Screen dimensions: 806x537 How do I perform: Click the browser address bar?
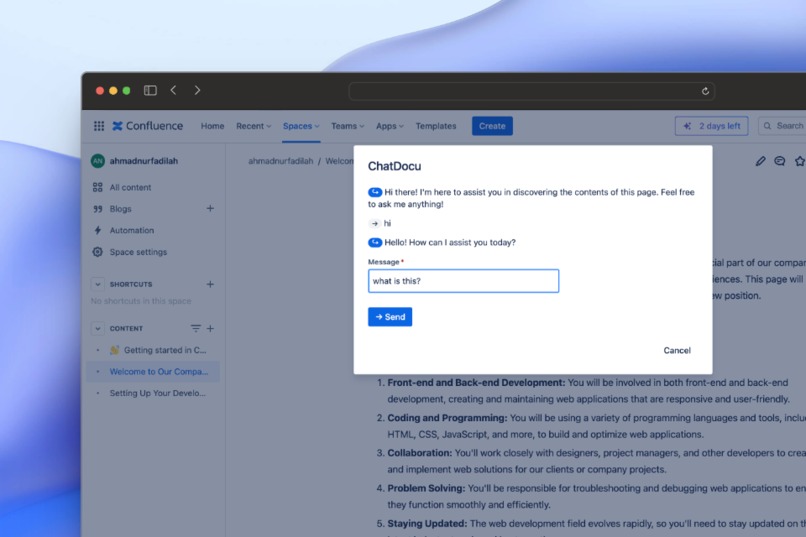coord(532,91)
